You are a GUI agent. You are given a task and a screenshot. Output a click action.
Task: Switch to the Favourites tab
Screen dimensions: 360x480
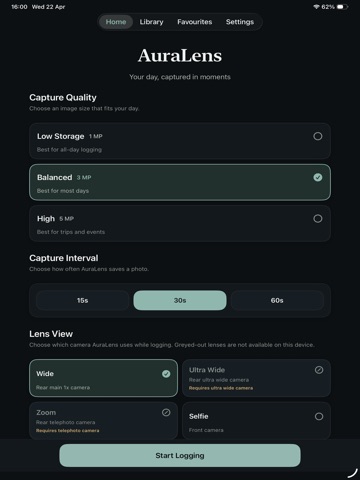[195, 22]
